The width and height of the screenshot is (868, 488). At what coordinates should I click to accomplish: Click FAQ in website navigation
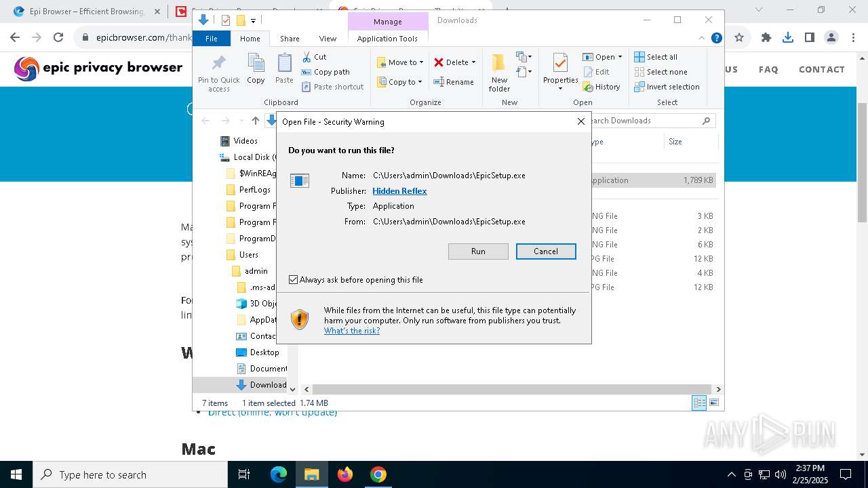click(768, 69)
